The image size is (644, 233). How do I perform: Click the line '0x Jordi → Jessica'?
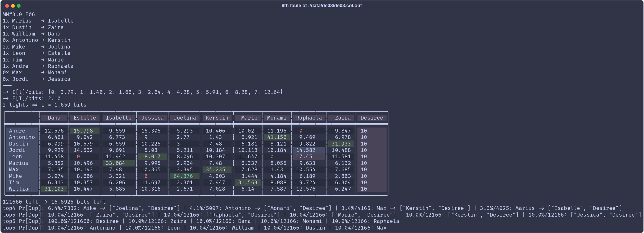point(37,79)
